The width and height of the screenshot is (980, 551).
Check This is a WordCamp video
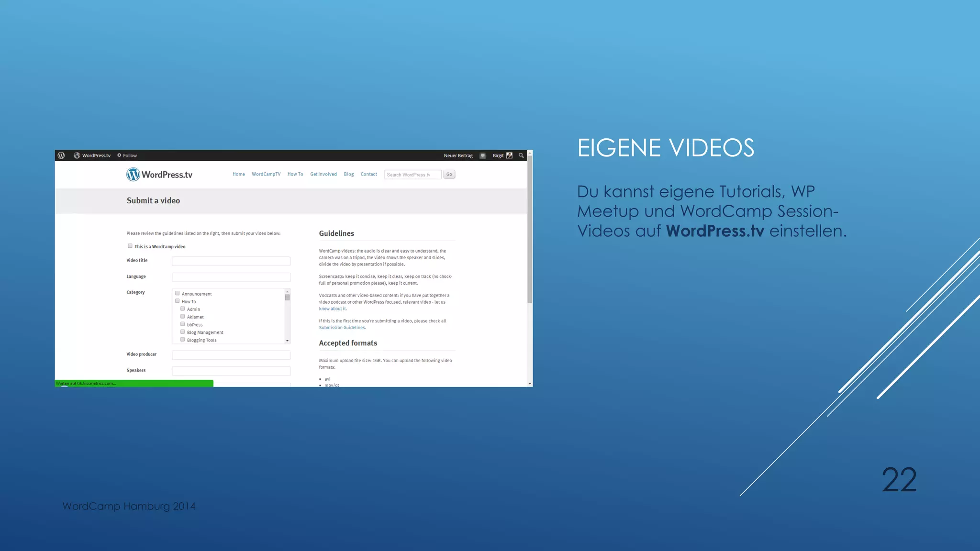(130, 246)
